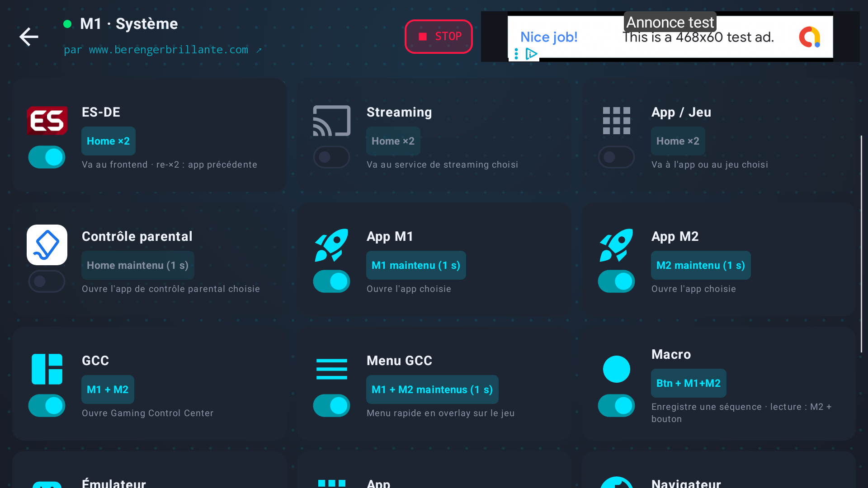This screenshot has height=488, width=868.
Task: Open the M1 maintenu (1 s) shortcut chip
Action: pos(416,265)
